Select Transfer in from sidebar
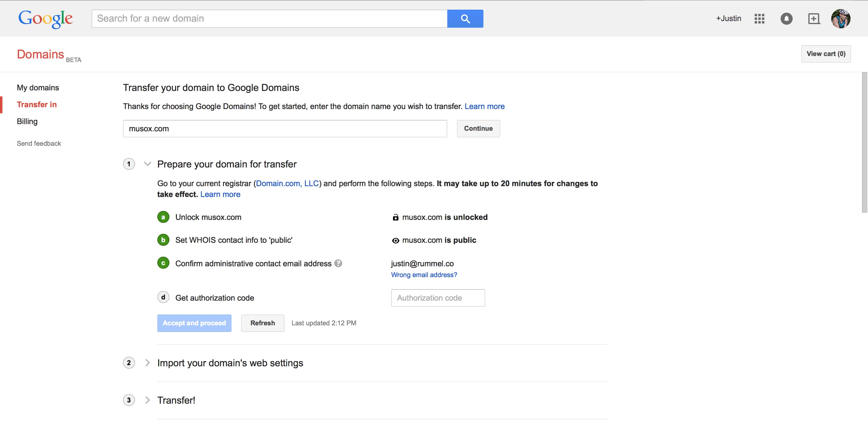The image size is (868, 438). [x=37, y=104]
